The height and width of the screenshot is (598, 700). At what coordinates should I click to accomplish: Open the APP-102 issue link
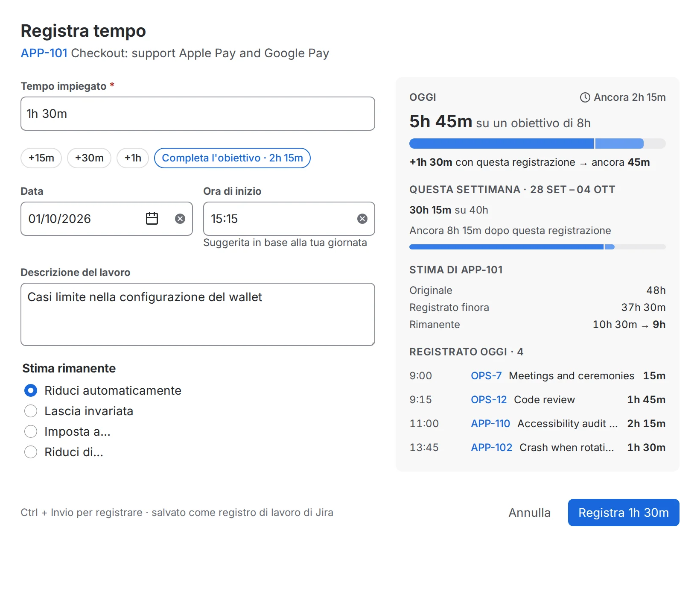pyautogui.click(x=491, y=448)
